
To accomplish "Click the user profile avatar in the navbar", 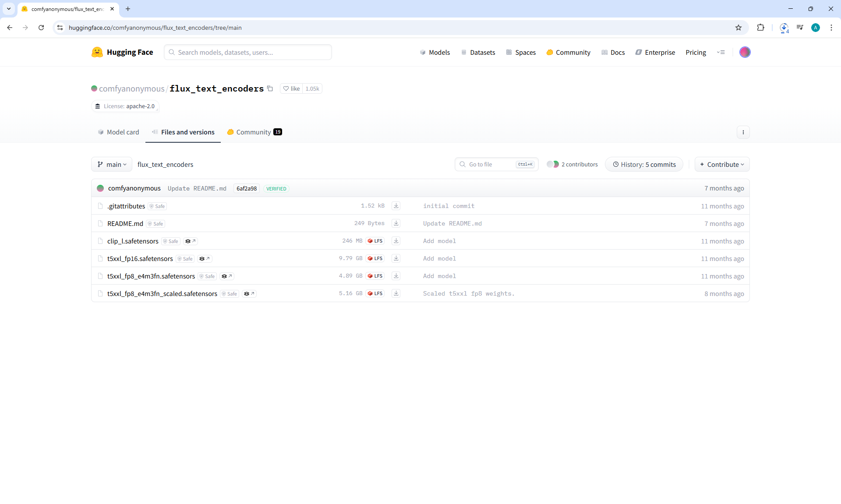I will coord(745,52).
